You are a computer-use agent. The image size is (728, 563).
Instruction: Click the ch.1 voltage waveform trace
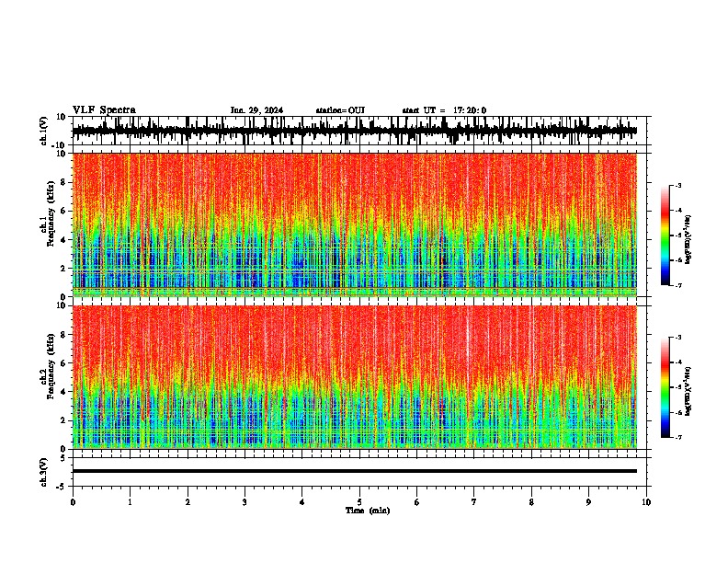[x=354, y=131]
